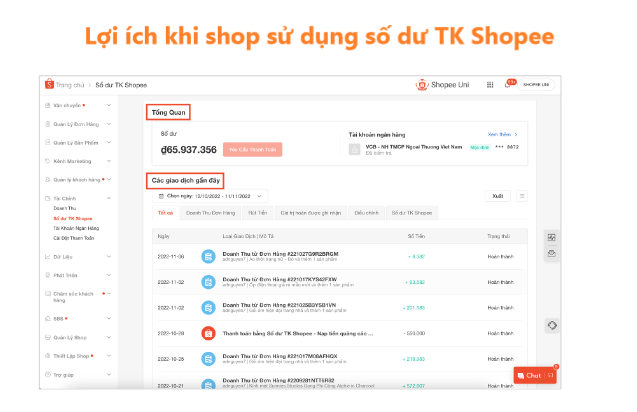
Task: Open the apps grid icon
Action: click(490, 85)
